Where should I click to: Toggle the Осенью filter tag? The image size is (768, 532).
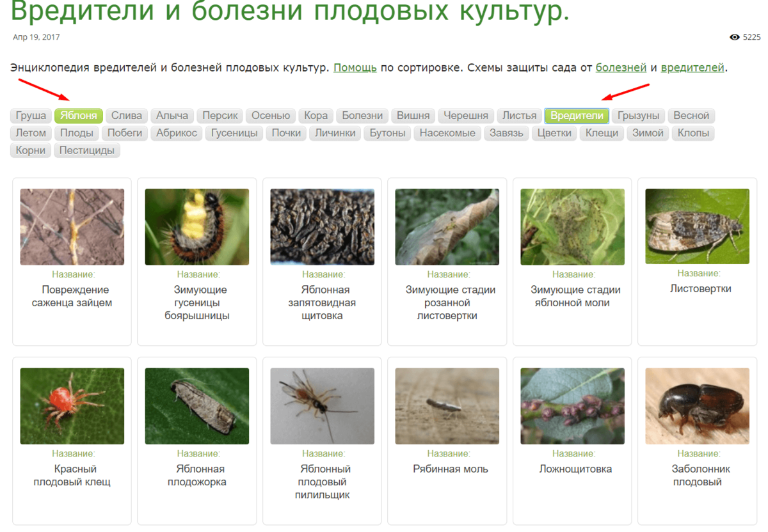click(x=271, y=116)
